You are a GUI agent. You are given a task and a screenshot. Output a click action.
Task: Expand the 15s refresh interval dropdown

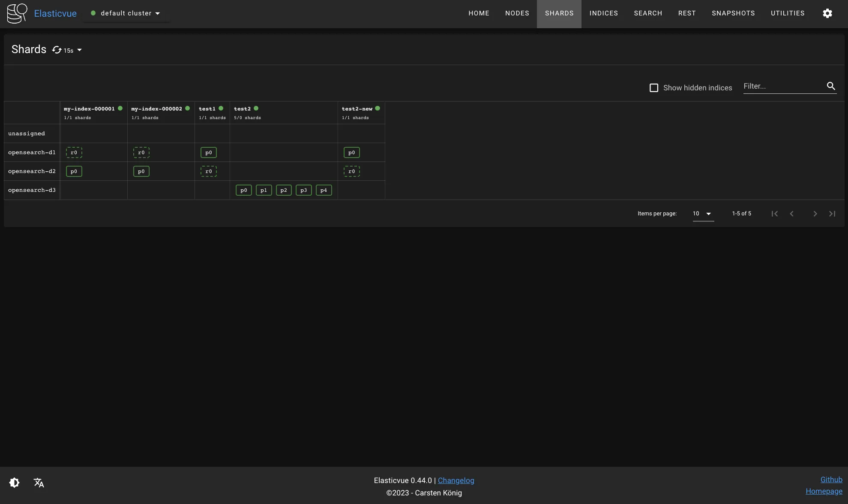pos(79,50)
